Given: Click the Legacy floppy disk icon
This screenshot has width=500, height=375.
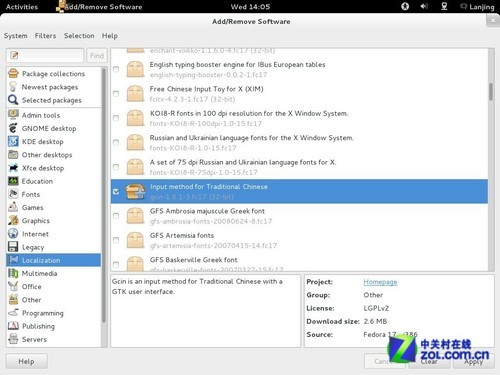Looking at the screenshot, I should coord(13,247).
